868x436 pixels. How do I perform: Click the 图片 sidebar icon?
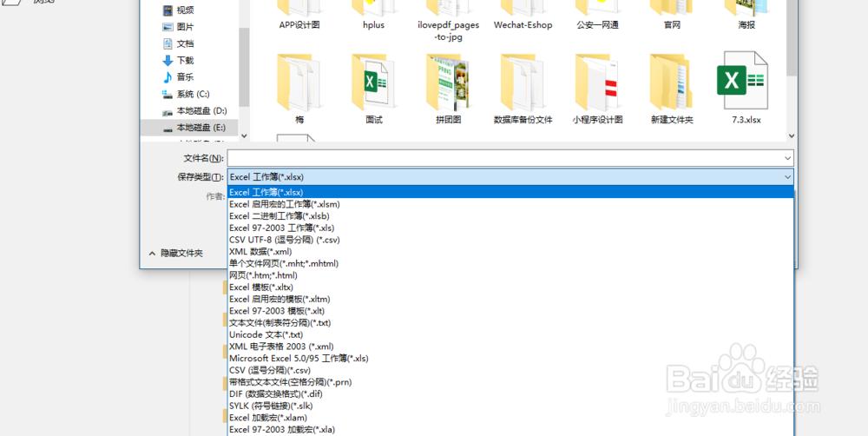coord(168,27)
